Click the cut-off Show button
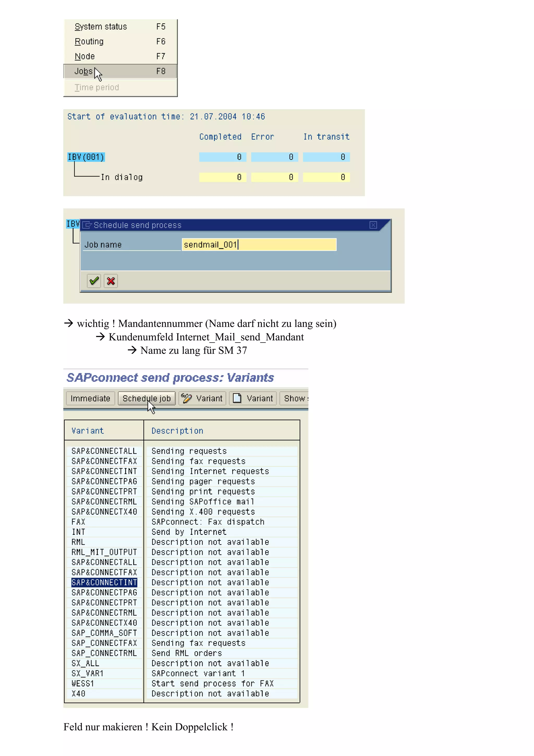The height and width of the screenshot is (756, 534). [x=294, y=398]
